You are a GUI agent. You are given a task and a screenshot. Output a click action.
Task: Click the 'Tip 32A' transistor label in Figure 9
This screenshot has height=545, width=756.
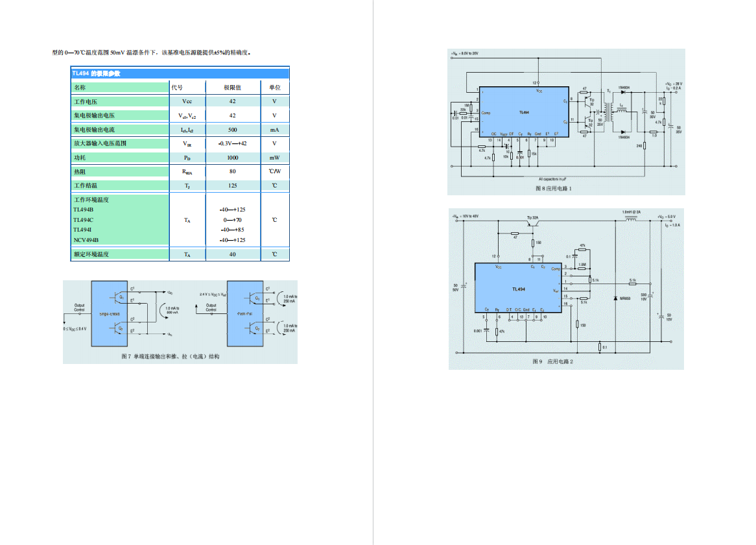coord(534,217)
